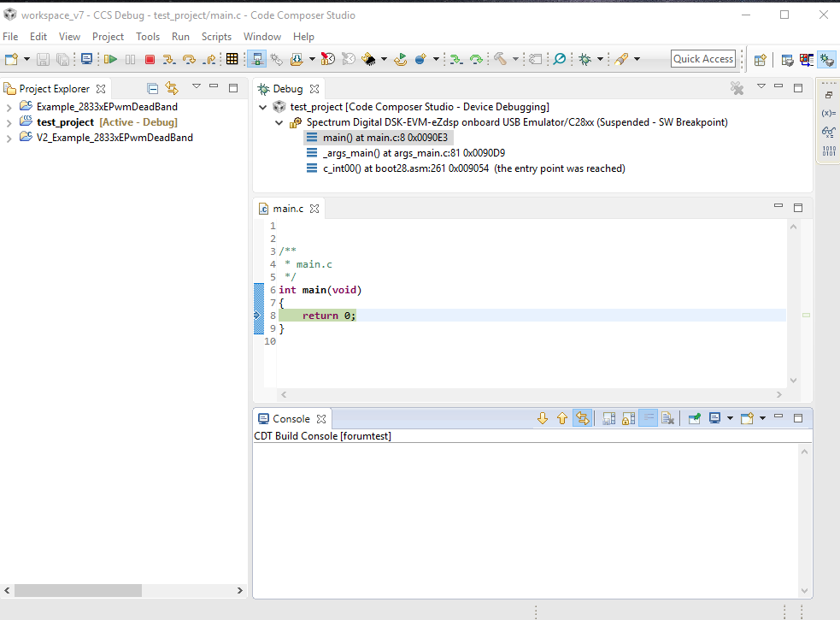Image resolution: width=840 pixels, height=620 pixels.
Task: Click the Quick Access field
Action: (703, 59)
